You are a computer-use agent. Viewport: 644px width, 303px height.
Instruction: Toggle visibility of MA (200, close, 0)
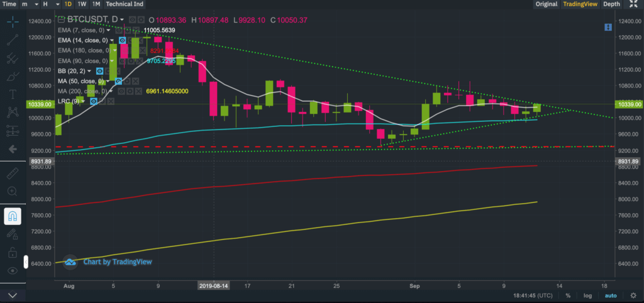point(121,91)
